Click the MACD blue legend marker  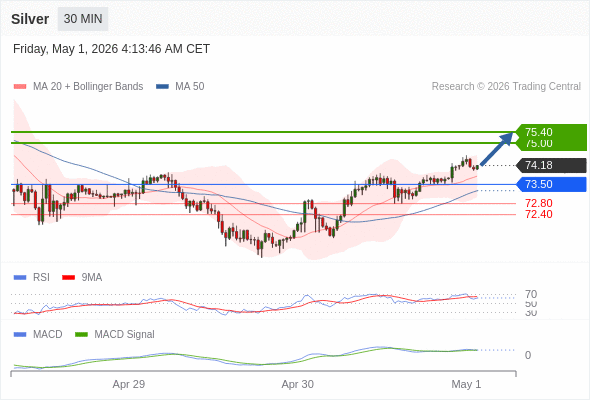click(x=20, y=335)
